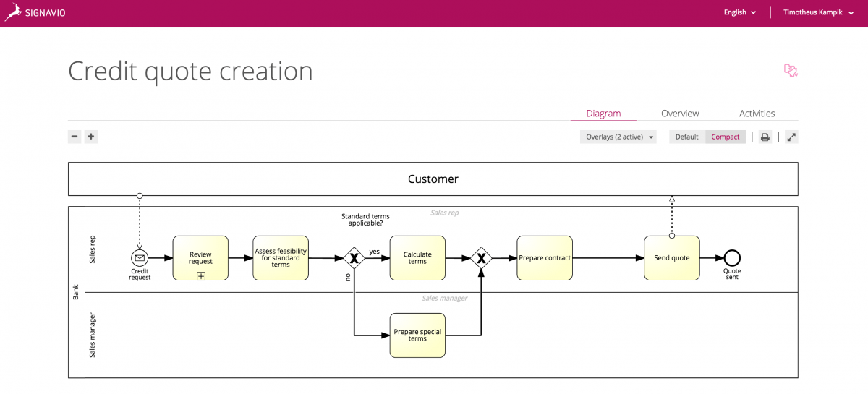Click the gray italic 'Sales rep' overlay text

[x=444, y=213]
